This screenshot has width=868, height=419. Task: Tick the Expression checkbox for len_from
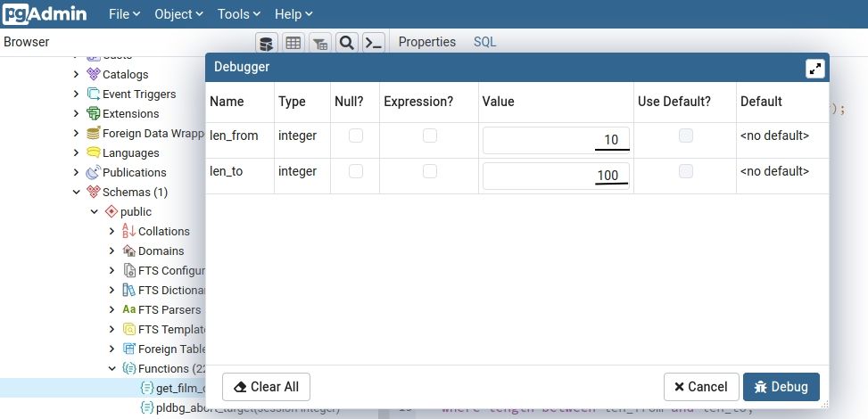430,136
